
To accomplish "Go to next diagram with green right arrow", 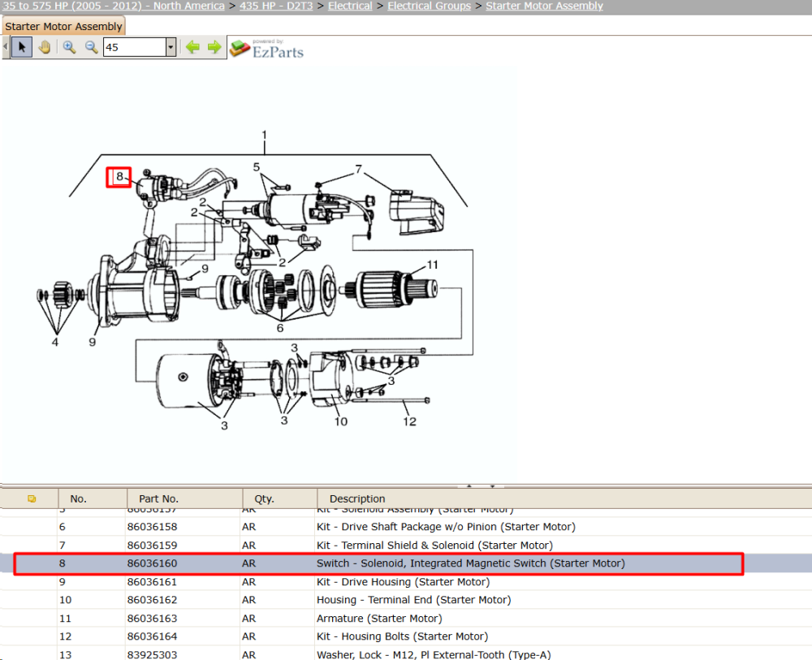I will click(x=214, y=47).
